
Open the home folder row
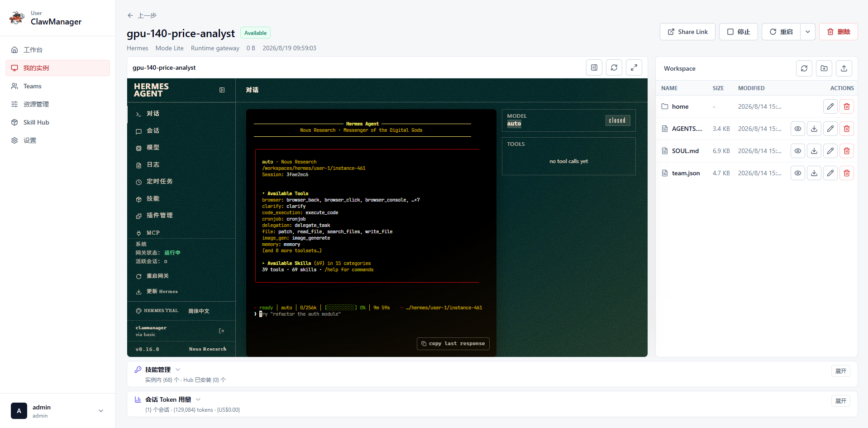(x=756, y=106)
